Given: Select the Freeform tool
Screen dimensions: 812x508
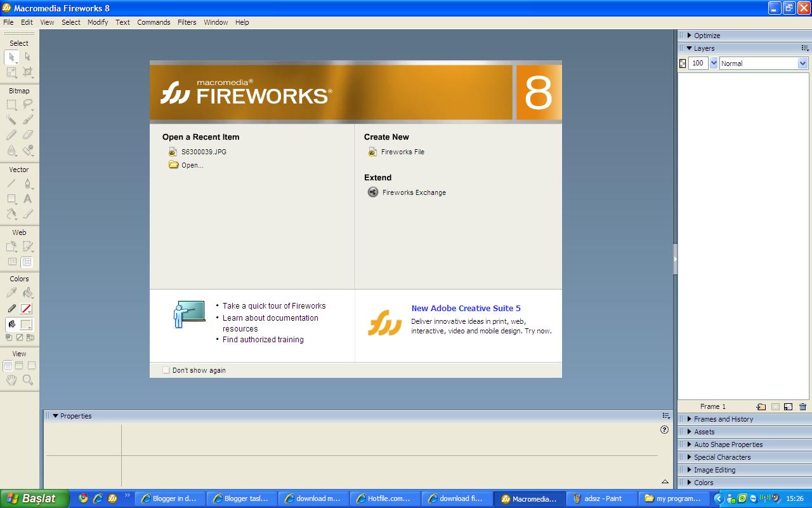Looking at the screenshot, I should coord(11,214).
